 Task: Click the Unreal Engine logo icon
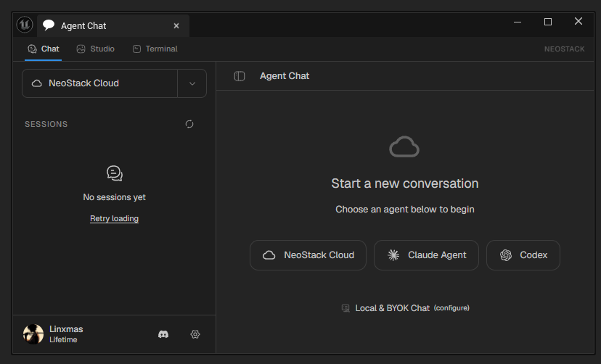click(25, 25)
